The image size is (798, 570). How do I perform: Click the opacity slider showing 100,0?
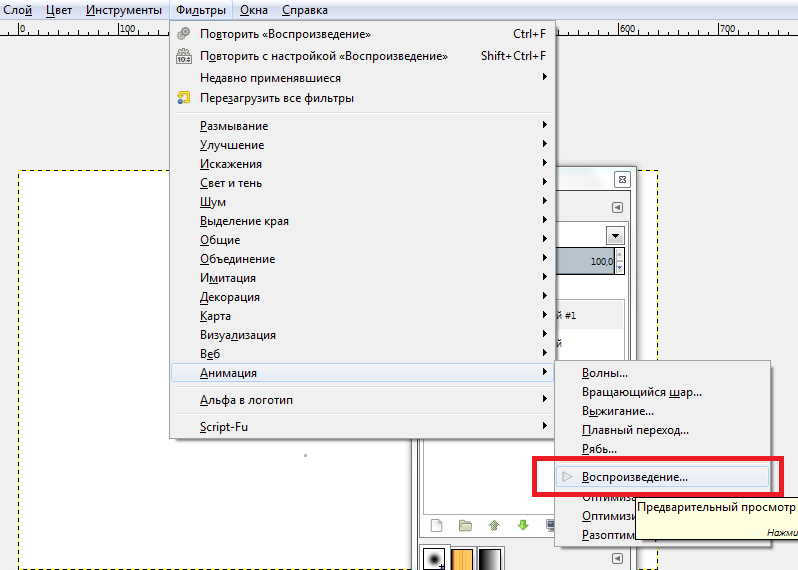585,261
